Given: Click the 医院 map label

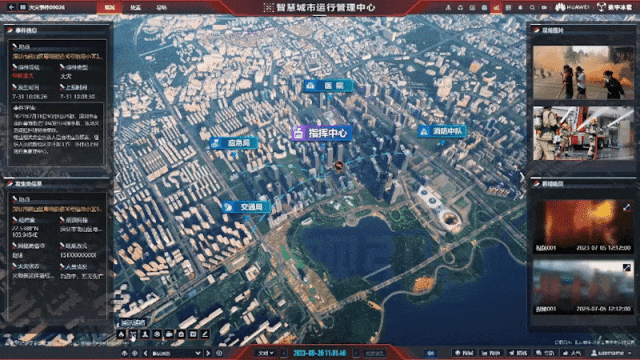Looking at the screenshot, I should 328,86.
